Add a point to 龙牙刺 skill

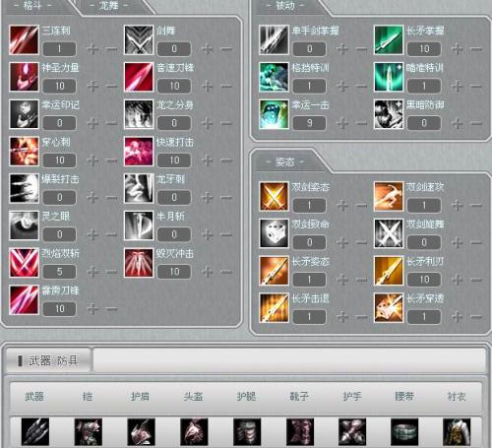208,198
